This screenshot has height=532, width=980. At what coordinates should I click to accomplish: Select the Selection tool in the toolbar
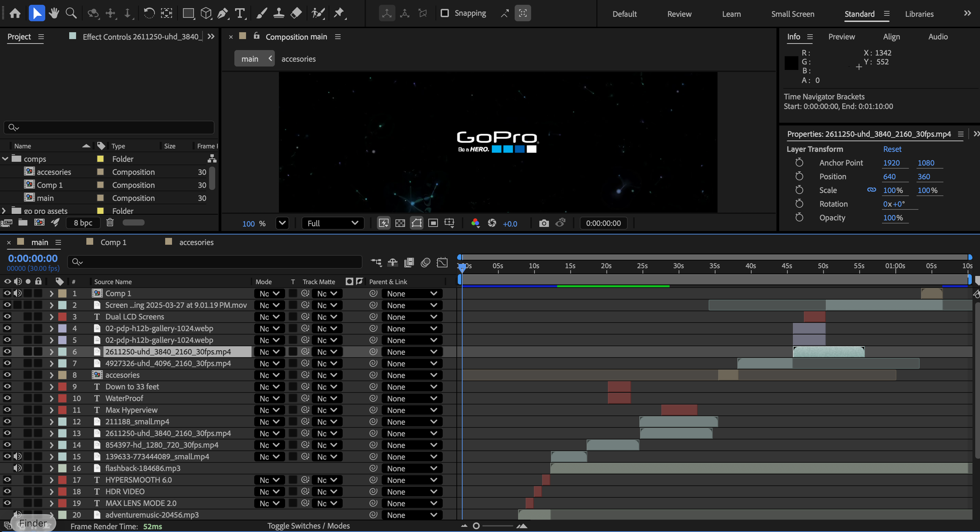[x=37, y=13]
